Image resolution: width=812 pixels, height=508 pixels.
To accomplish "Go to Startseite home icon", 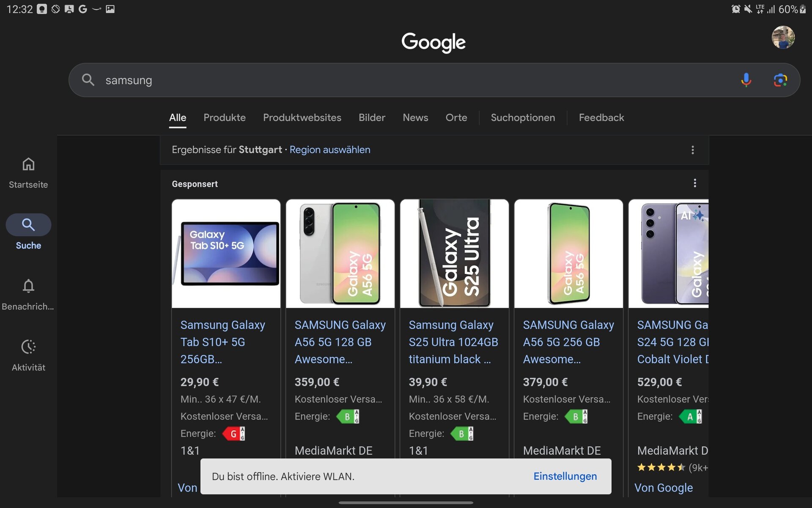I will pyautogui.click(x=28, y=164).
